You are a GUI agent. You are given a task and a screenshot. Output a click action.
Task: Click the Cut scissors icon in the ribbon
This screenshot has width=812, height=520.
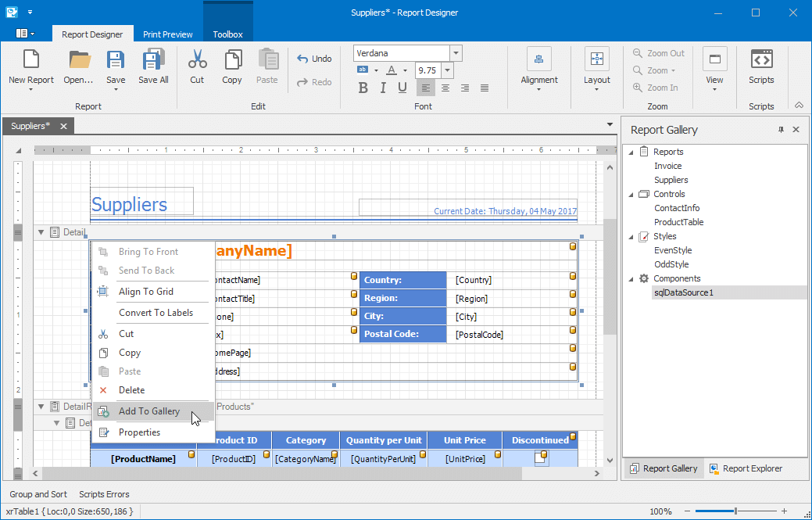point(197,60)
